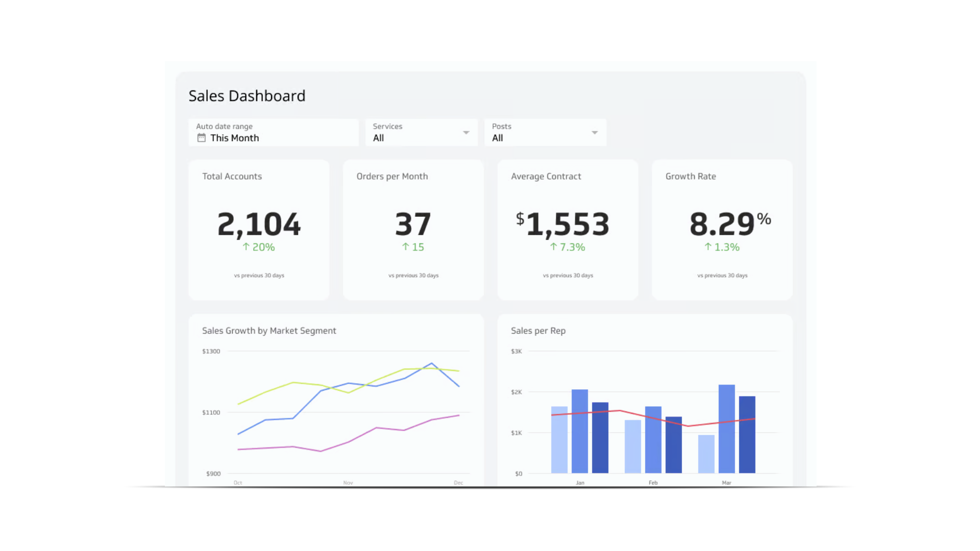Click the Orders per Month card title
Viewport: 980px width, 551px height.
click(x=392, y=177)
